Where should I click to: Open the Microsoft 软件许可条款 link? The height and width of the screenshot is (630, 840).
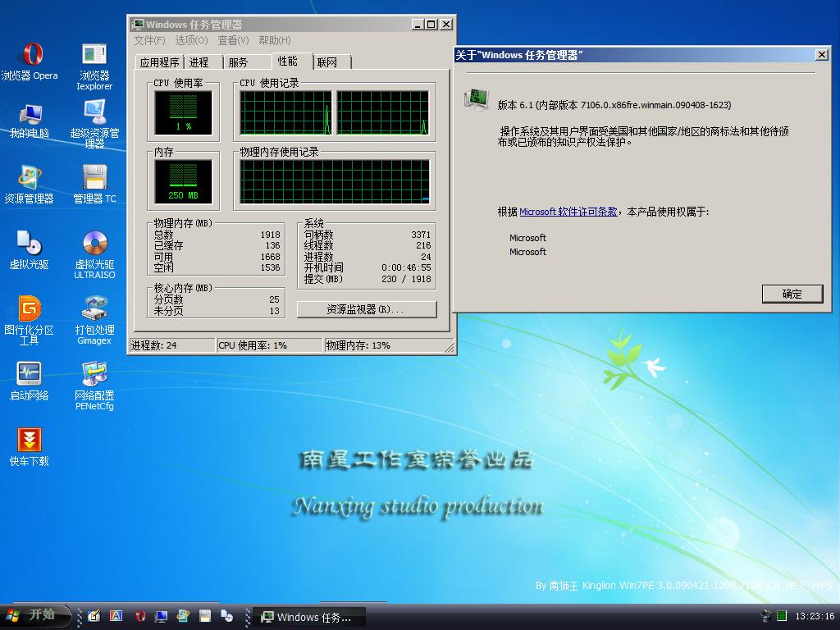point(568,212)
